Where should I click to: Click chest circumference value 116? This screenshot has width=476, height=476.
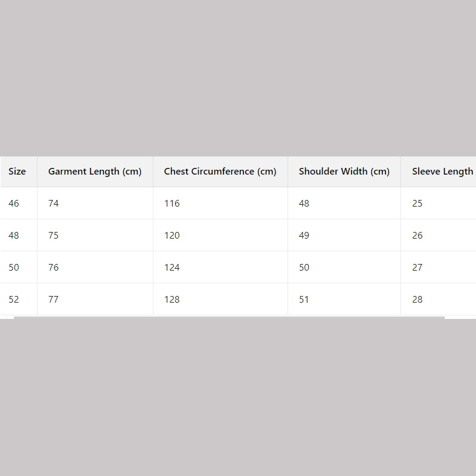pyautogui.click(x=172, y=204)
